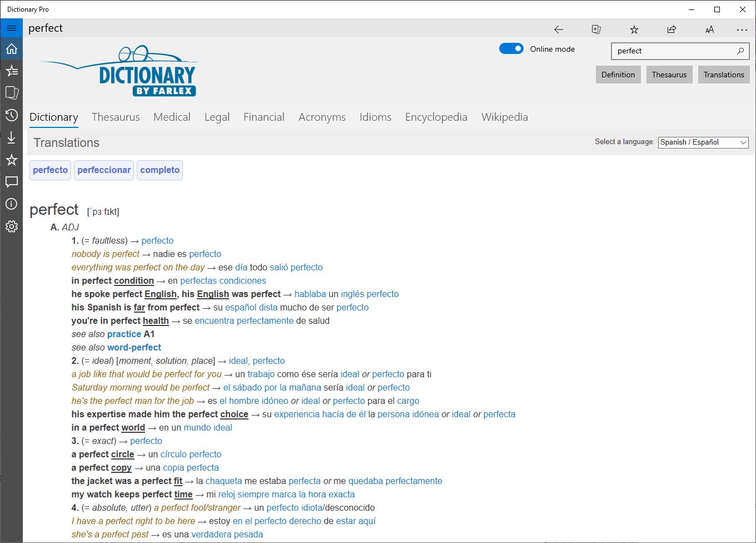Click the share icon in the top bar
756x543 pixels.
[x=672, y=29]
